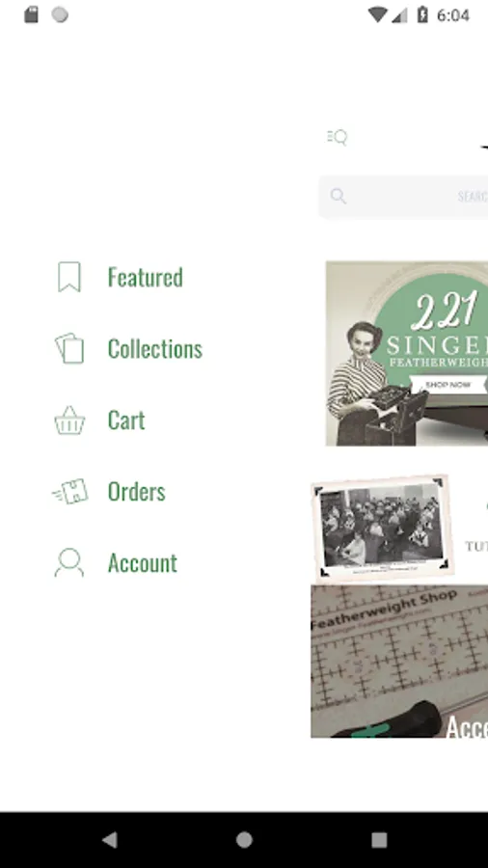Image resolution: width=488 pixels, height=868 pixels.
Task: Tap the Featured bookmark icon
Action: pyautogui.click(x=69, y=277)
